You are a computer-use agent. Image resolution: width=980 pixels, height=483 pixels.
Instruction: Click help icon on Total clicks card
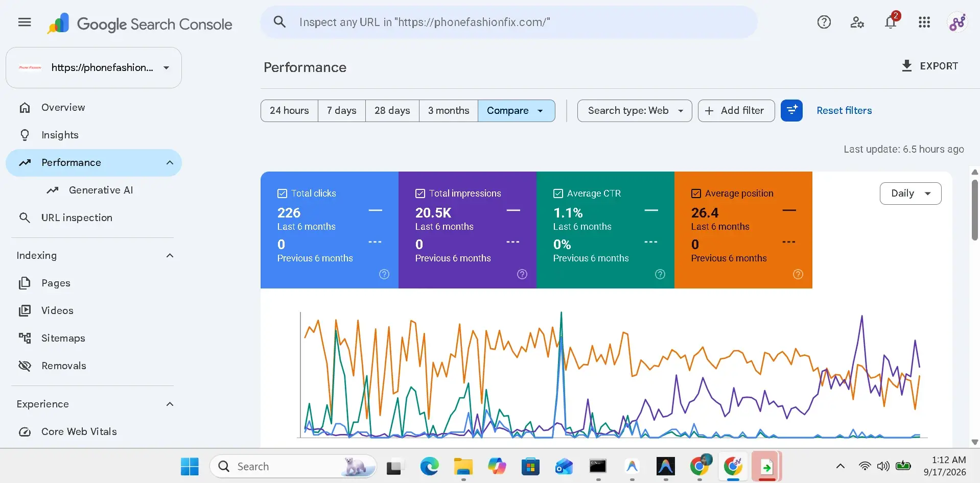(x=384, y=274)
